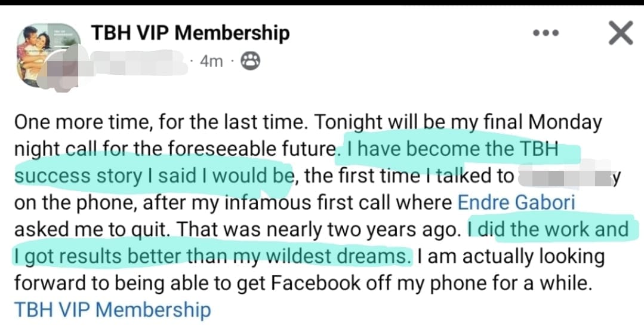Open the TBH VIP Membership group avatar
The height and width of the screenshot is (335, 644).
pos(49,48)
